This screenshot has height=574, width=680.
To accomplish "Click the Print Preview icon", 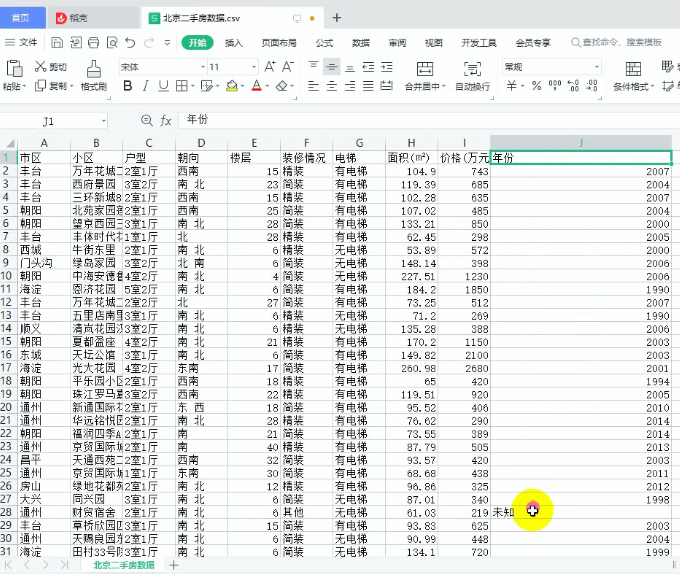I will pos(112,42).
